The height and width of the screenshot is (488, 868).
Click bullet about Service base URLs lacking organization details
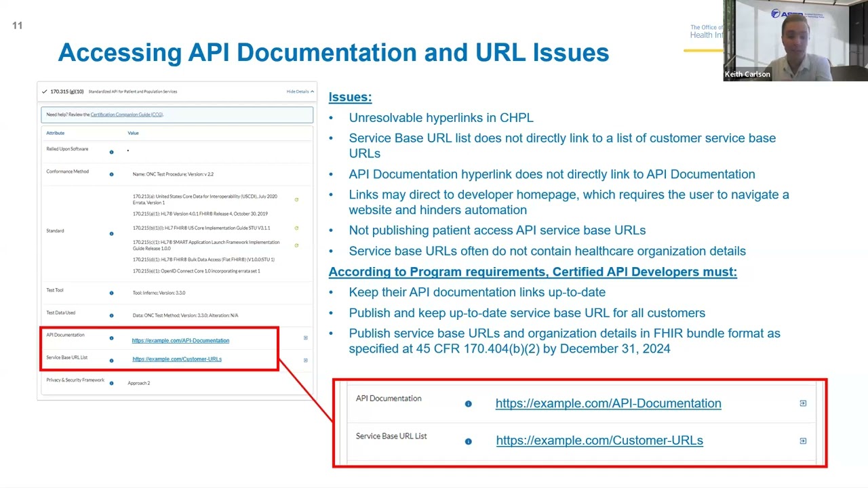547,251
